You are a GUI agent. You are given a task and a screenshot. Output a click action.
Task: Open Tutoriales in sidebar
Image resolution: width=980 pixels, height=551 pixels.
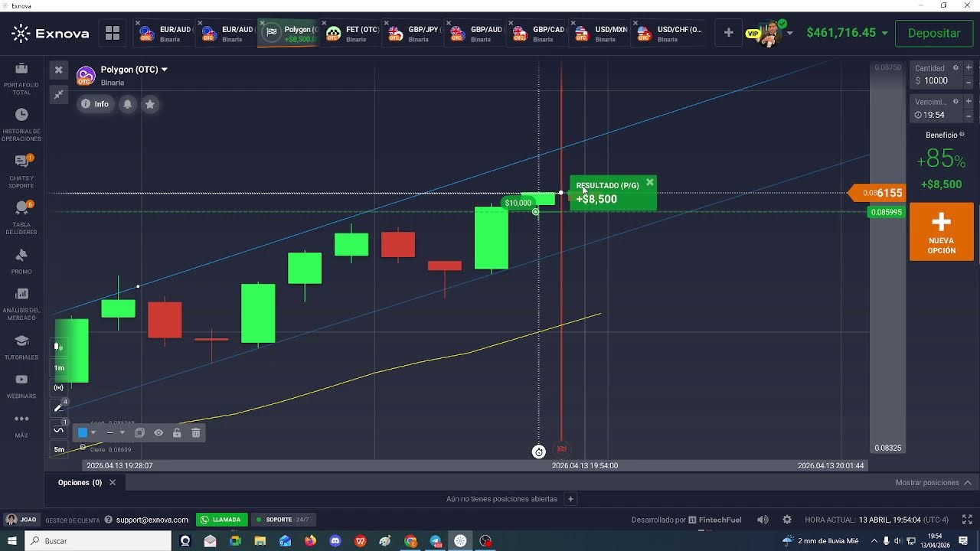21,347
